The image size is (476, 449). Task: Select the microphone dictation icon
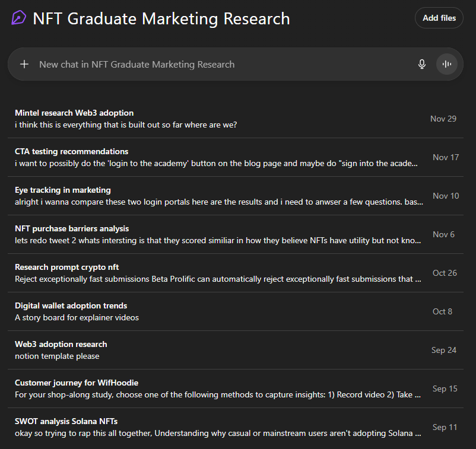pyautogui.click(x=421, y=63)
